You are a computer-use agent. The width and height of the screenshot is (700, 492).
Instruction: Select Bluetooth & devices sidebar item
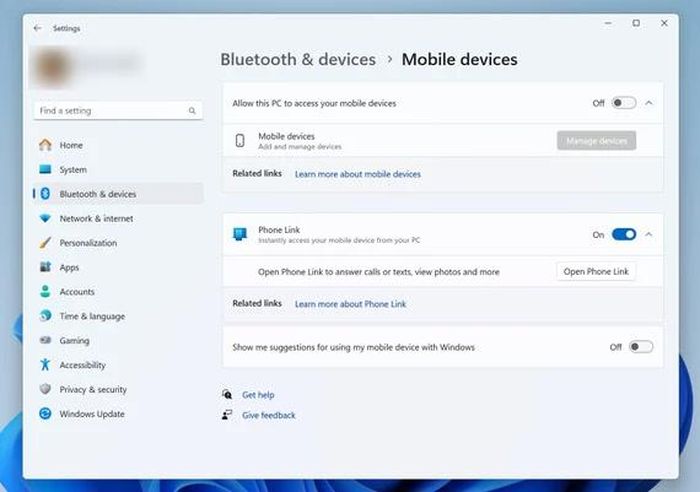click(x=118, y=194)
